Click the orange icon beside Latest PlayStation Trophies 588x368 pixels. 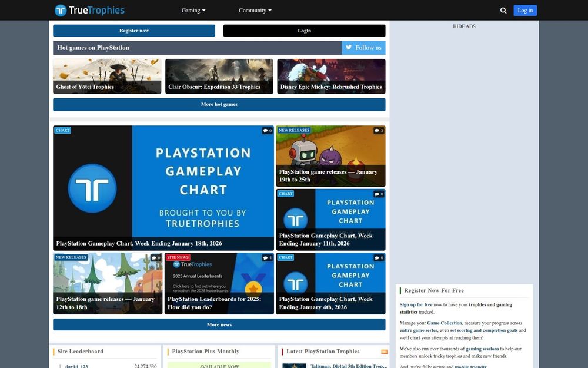tap(385, 352)
